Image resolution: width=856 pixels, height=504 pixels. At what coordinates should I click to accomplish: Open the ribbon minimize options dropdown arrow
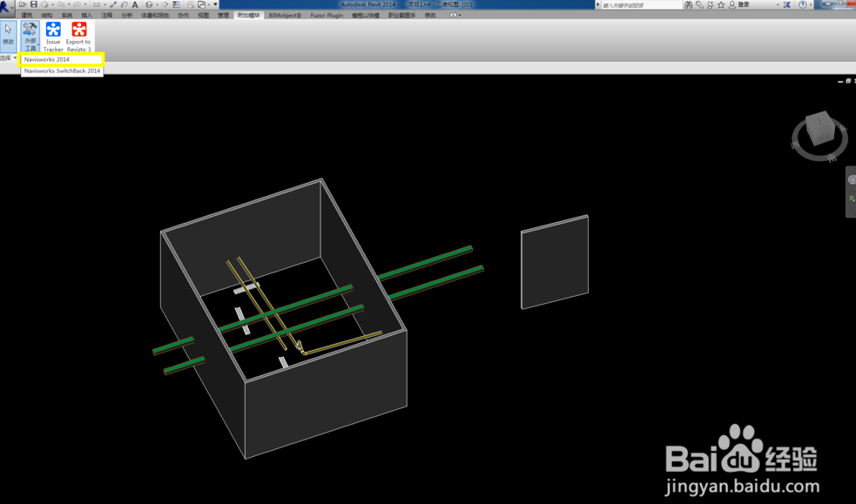pos(460,16)
